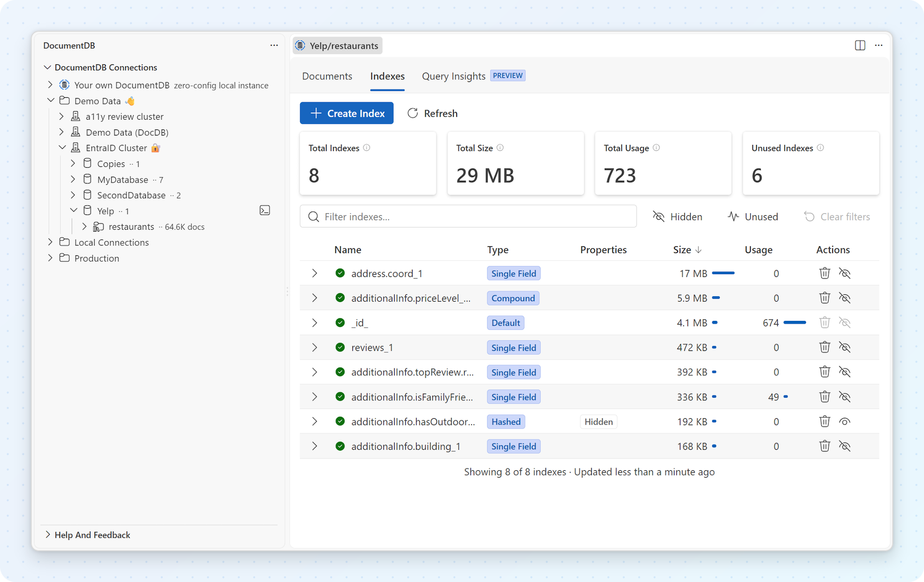Hide the additionalInfo.building_1 index
This screenshot has width=924, height=582.
point(845,446)
